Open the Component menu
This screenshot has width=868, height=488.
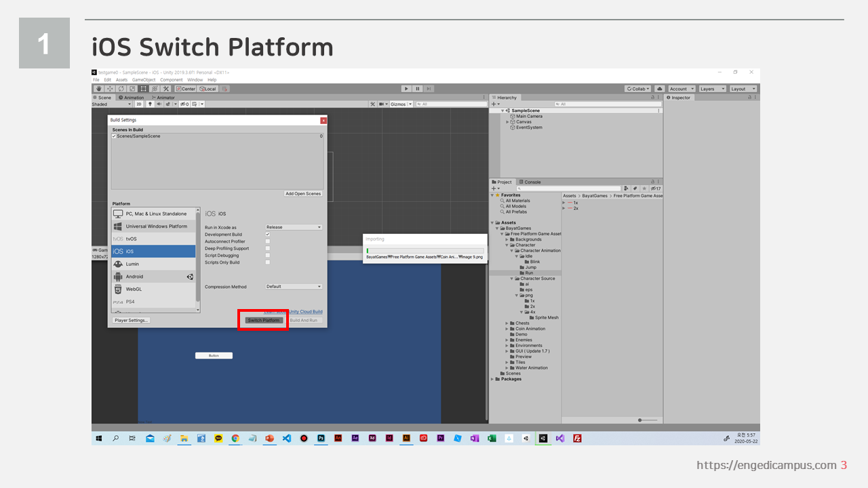click(172, 80)
